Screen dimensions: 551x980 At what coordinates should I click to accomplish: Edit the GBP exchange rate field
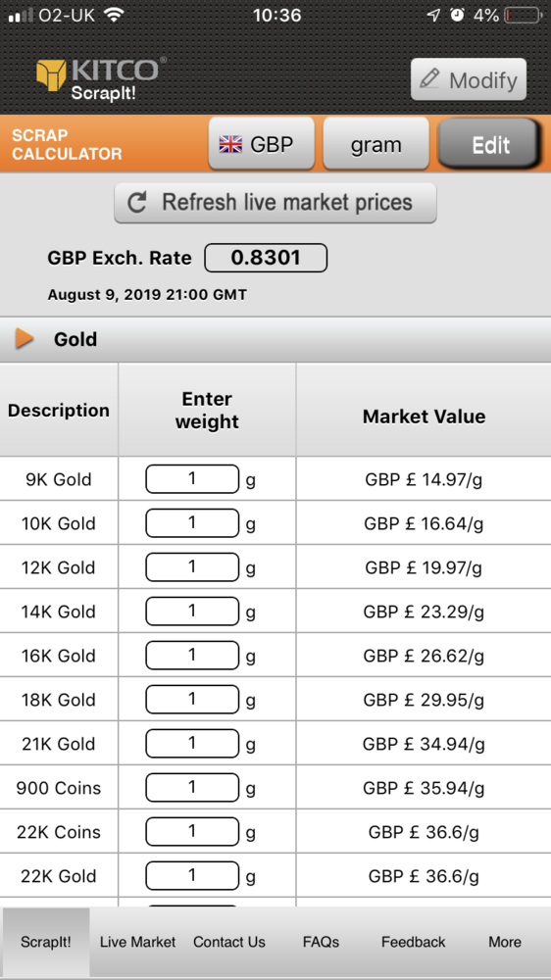point(266,258)
